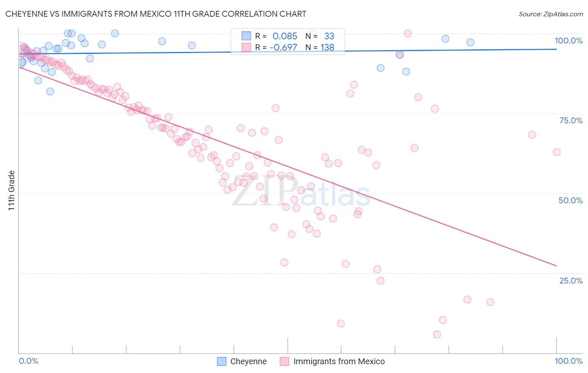Viewport: 588px width, 373px height.
Task: Click the N = 33 sample count
Action: tap(320, 36)
